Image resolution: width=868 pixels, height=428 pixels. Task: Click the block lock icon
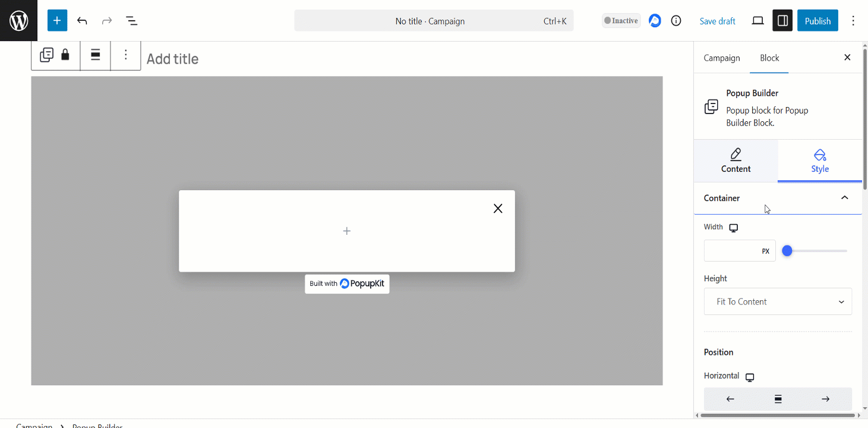pyautogui.click(x=65, y=55)
